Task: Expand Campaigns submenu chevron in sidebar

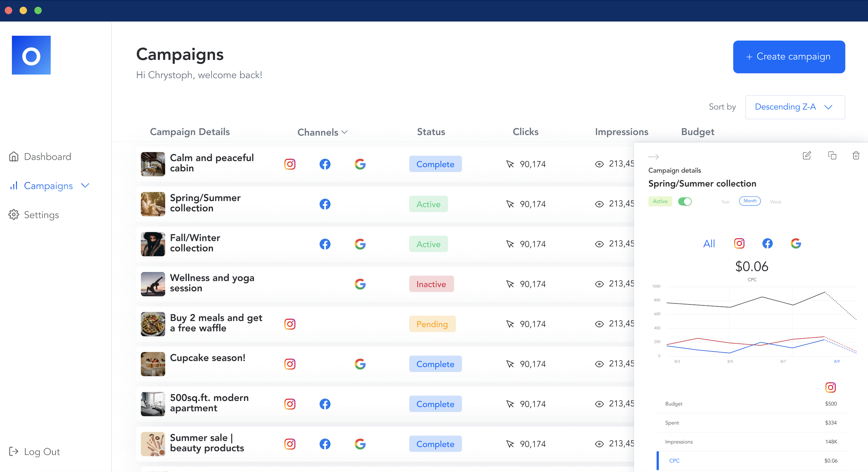Action: coord(85,185)
